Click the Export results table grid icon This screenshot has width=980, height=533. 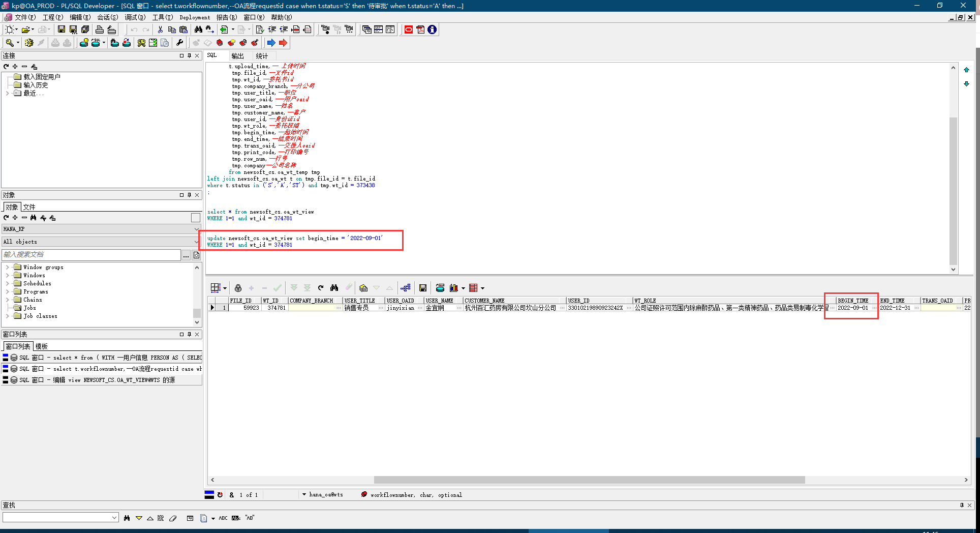tap(473, 288)
